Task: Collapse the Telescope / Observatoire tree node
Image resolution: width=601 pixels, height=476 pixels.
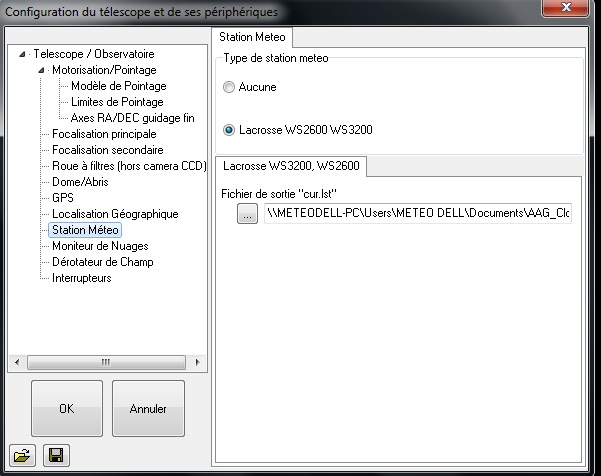Action: (x=24, y=54)
